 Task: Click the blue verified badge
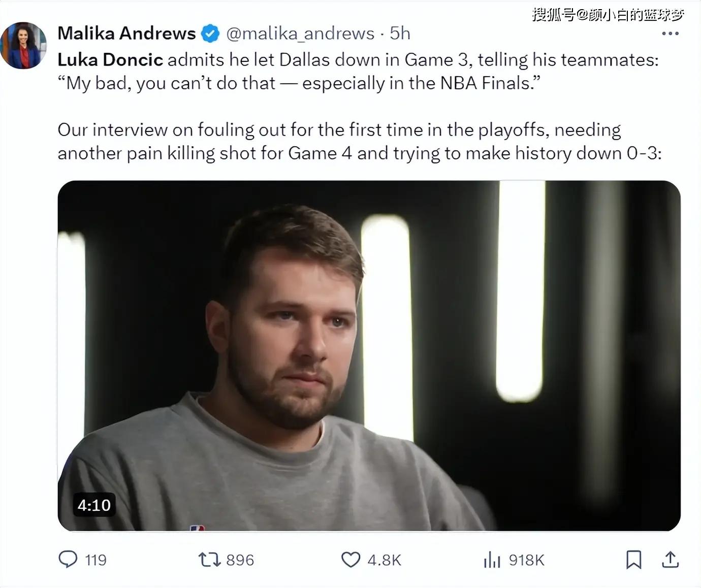click(x=210, y=34)
